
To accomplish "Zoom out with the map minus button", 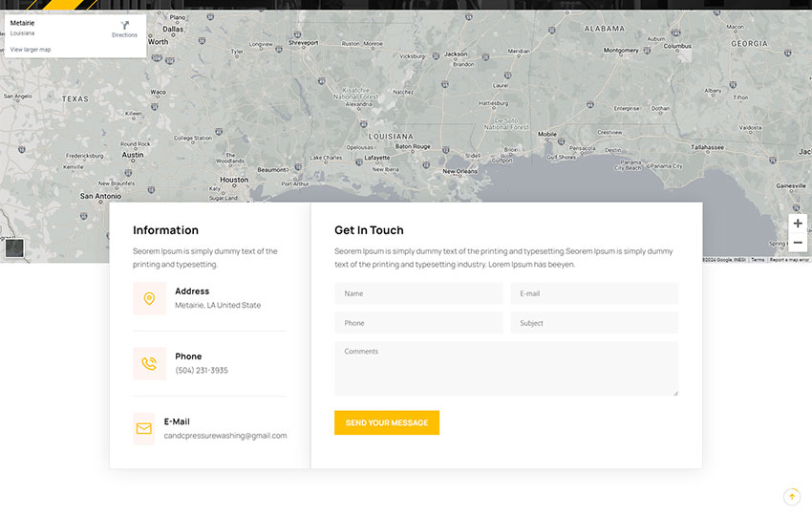I will (798, 243).
